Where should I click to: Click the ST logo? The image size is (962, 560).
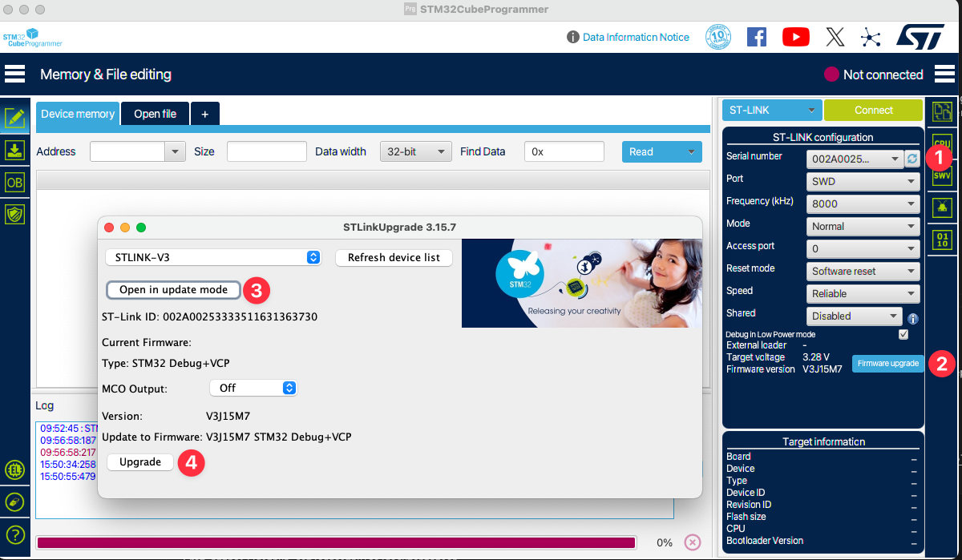(x=920, y=37)
